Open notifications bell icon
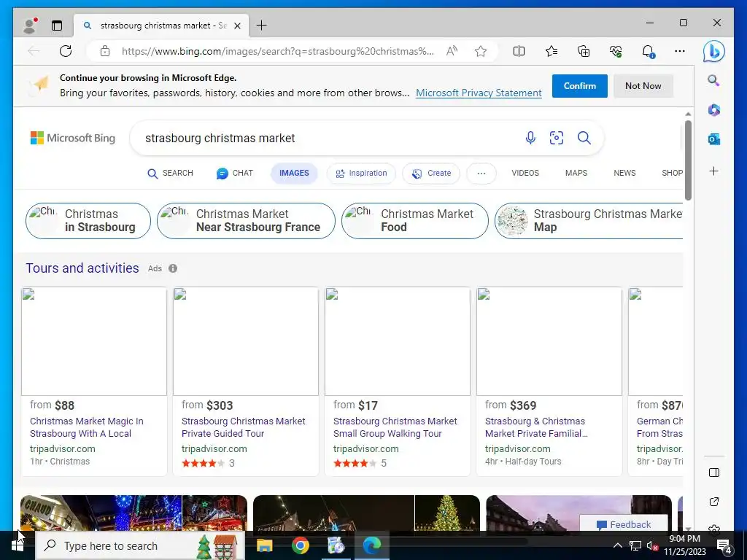 tap(648, 51)
